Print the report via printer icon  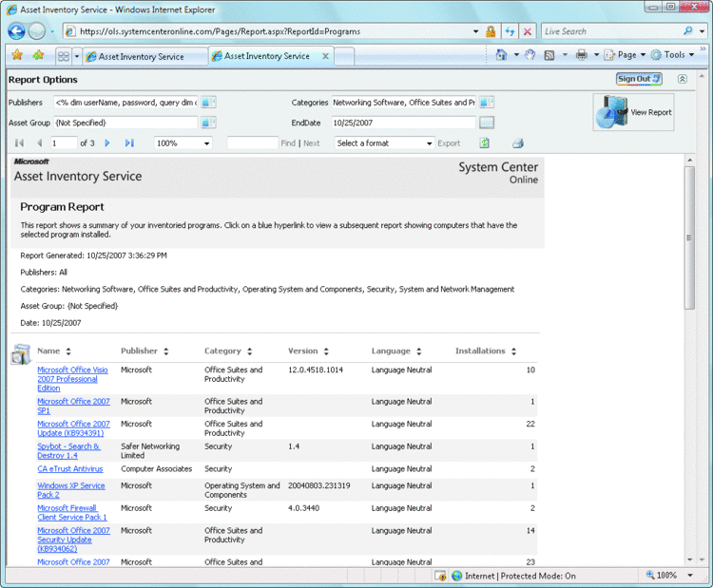point(518,143)
